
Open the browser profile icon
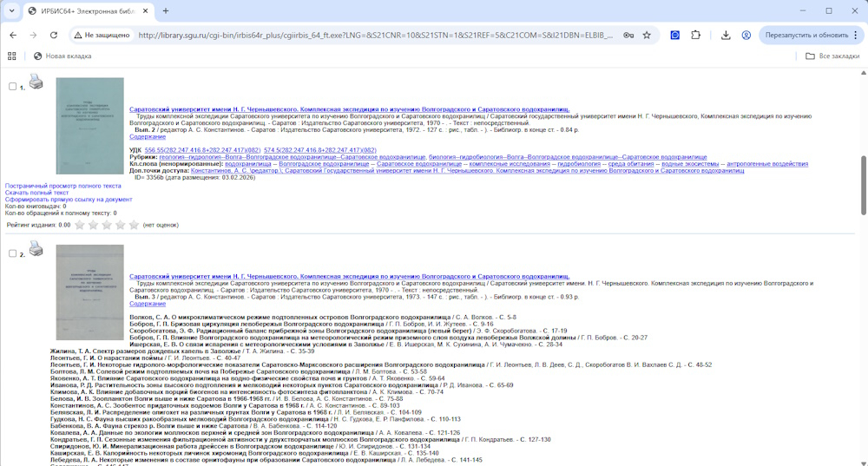(746, 36)
